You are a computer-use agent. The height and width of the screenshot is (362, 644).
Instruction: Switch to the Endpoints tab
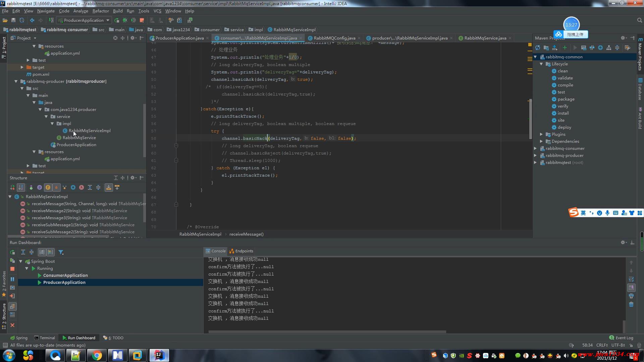click(241, 251)
